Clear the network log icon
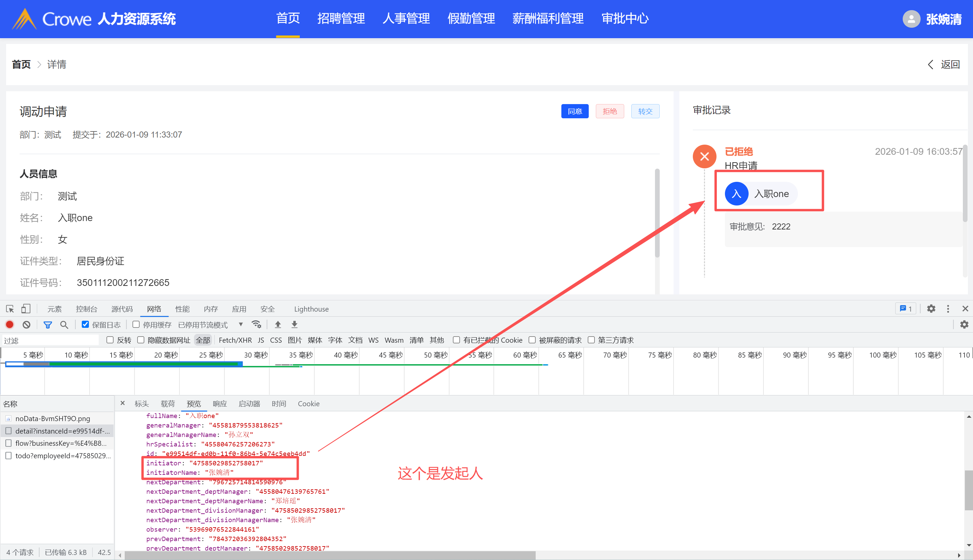This screenshot has height=560, width=973. (x=26, y=325)
